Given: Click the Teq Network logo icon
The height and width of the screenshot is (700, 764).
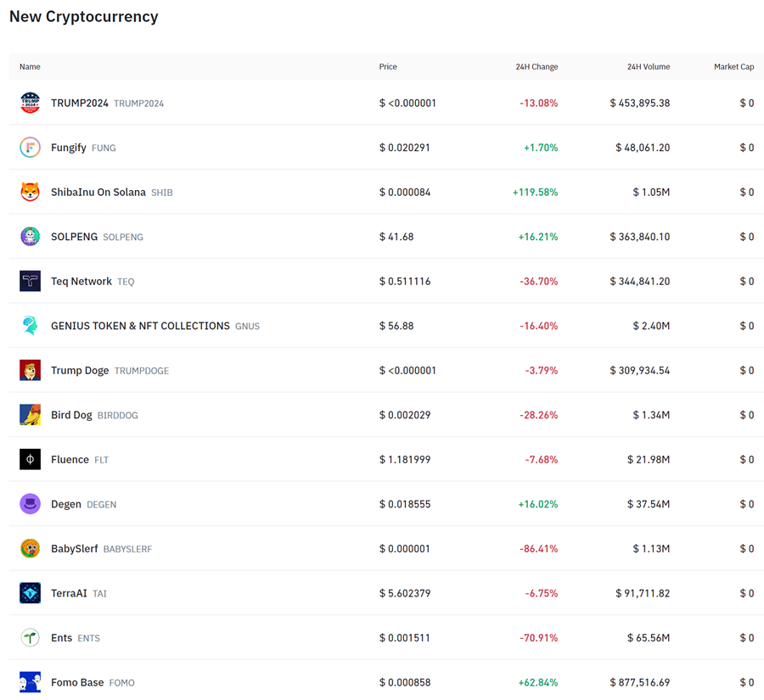Looking at the screenshot, I should [x=30, y=281].
